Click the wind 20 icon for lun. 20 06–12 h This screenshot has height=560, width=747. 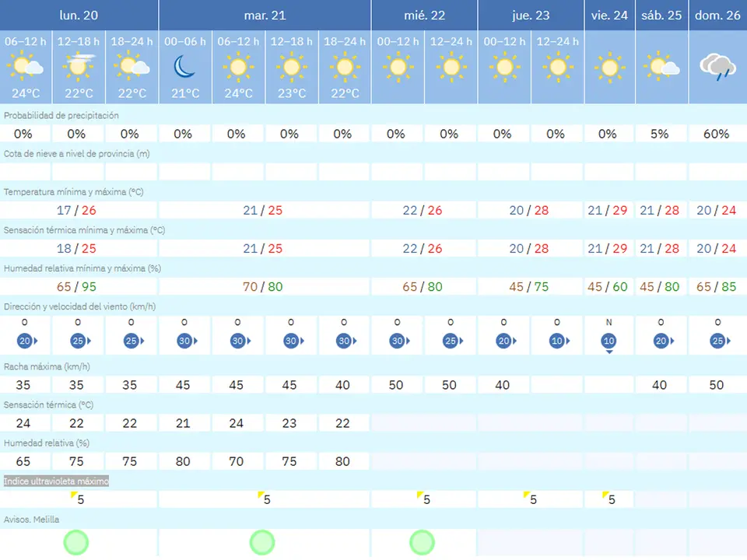point(27,341)
